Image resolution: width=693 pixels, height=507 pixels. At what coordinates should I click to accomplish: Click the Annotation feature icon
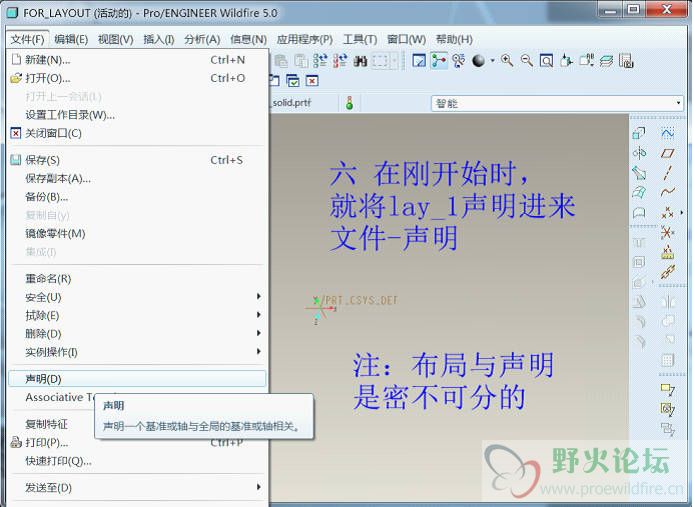click(667, 389)
